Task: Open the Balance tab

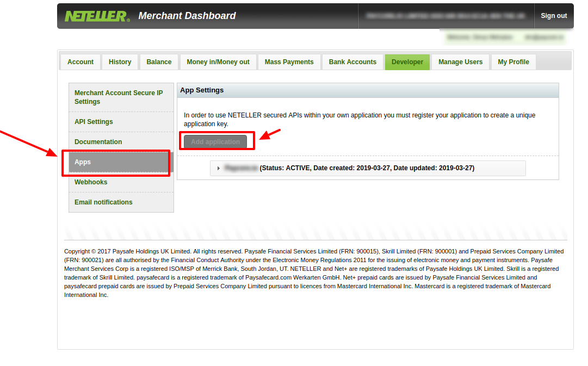Action: click(159, 62)
